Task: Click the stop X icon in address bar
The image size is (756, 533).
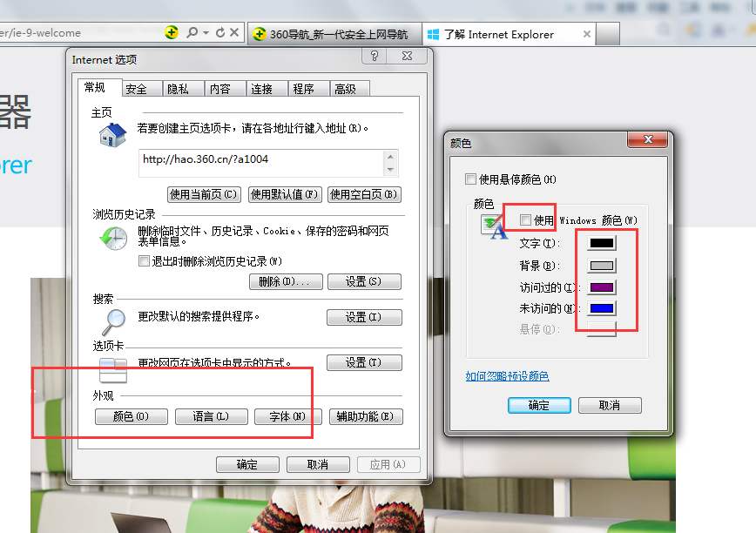Action: click(234, 32)
